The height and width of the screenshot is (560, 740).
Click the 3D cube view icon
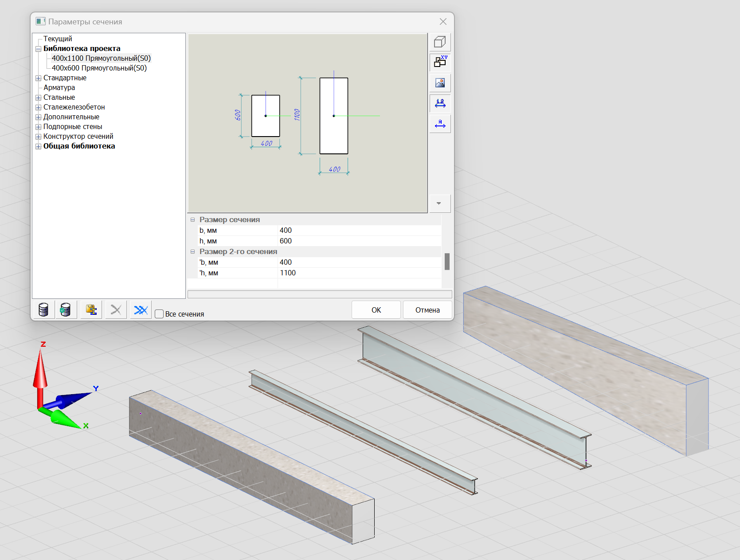coord(440,42)
